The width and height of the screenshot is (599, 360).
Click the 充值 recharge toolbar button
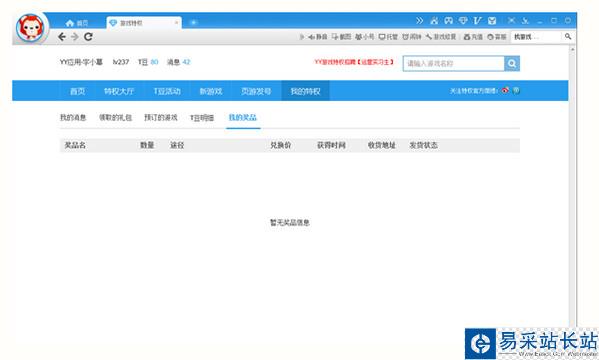click(x=473, y=37)
